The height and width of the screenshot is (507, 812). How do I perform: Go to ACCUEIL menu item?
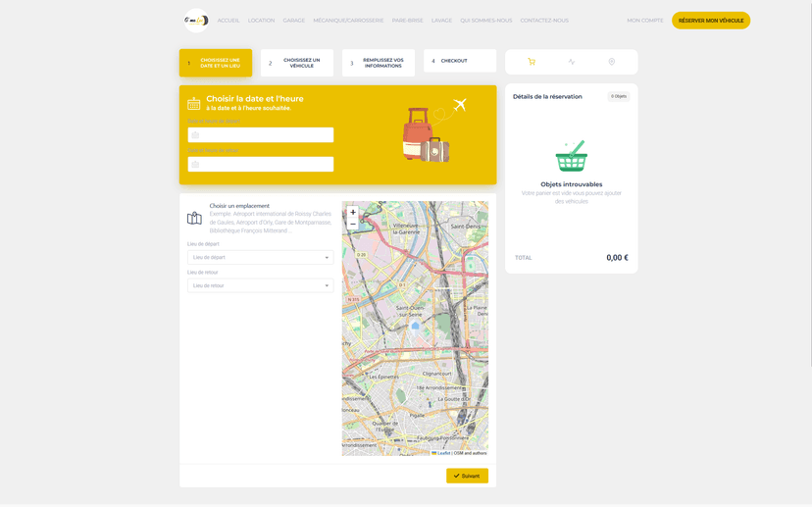pos(228,21)
